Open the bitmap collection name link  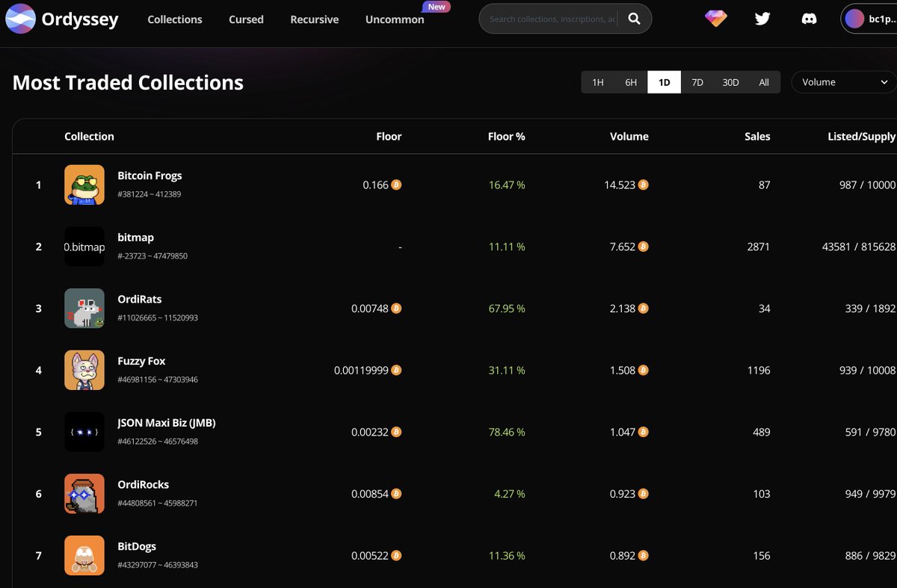point(135,238)
